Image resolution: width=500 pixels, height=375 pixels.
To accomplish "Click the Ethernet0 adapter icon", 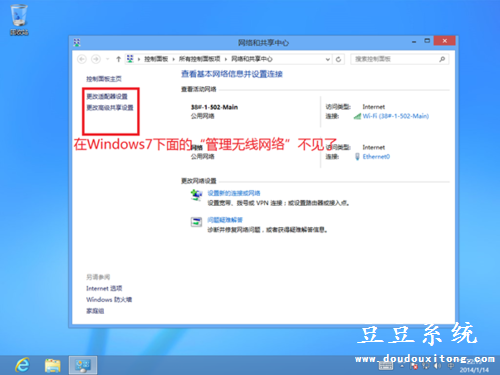I will (x=357, y=156).
